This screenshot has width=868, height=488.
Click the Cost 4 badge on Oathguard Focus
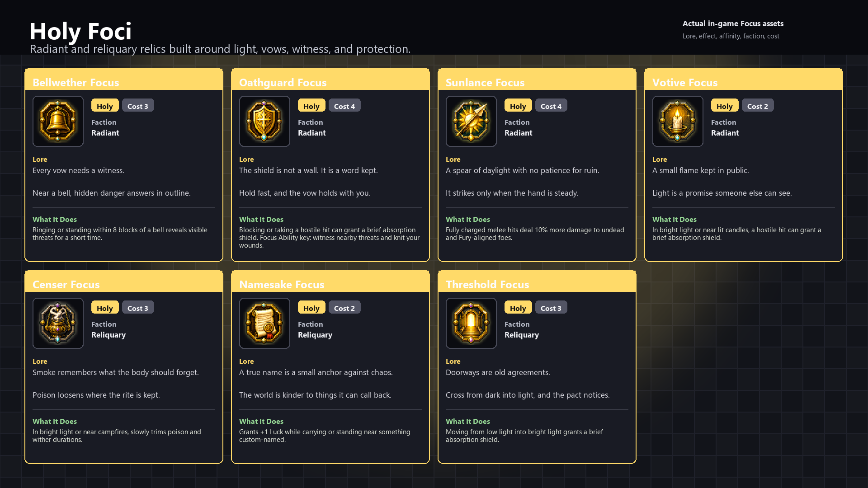tap(344, 106)
